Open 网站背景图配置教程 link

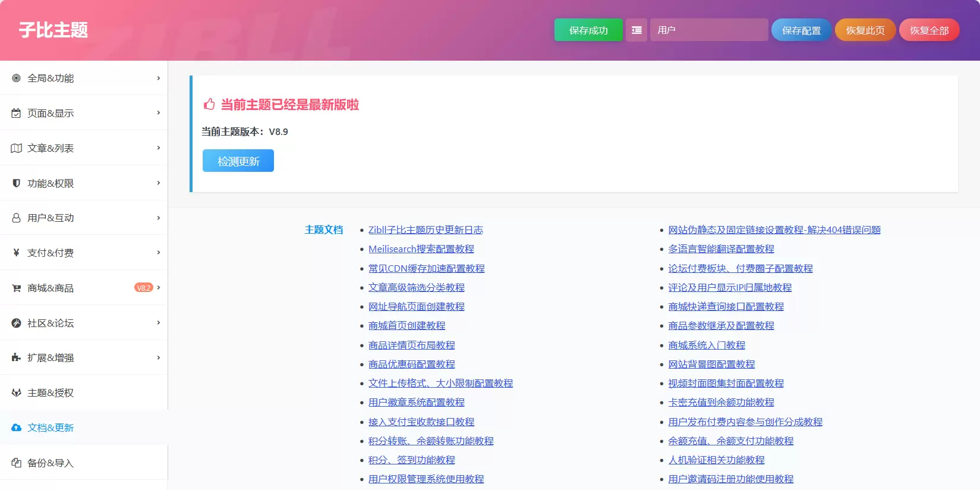click(x=711, y=364)
